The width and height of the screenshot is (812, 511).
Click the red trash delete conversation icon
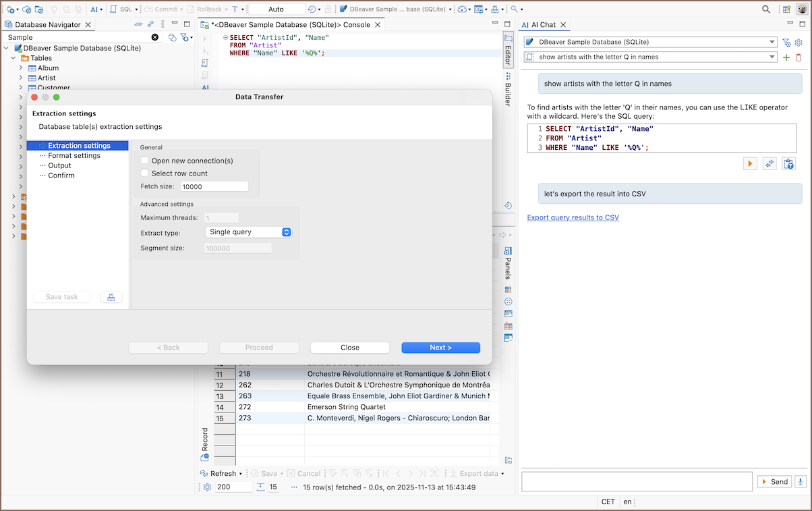(x=799, y=57)
